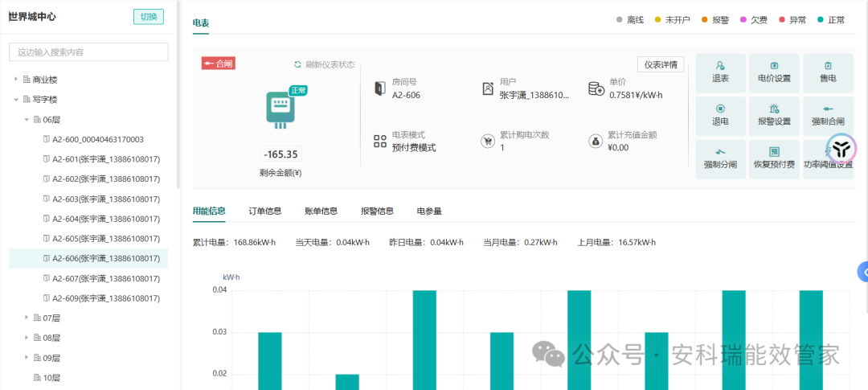Click the 刷新仪表状态 refresh icon
868x390 pixels.
[x=298, y=65]
